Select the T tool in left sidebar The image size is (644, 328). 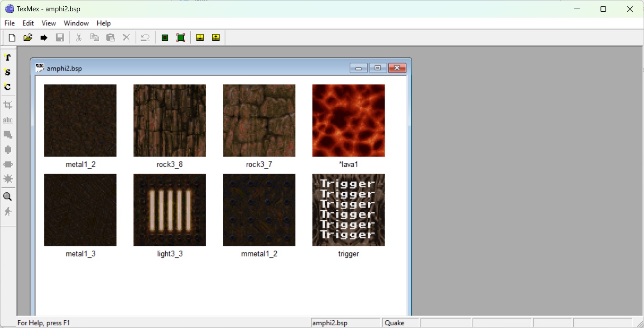(8, 57)
